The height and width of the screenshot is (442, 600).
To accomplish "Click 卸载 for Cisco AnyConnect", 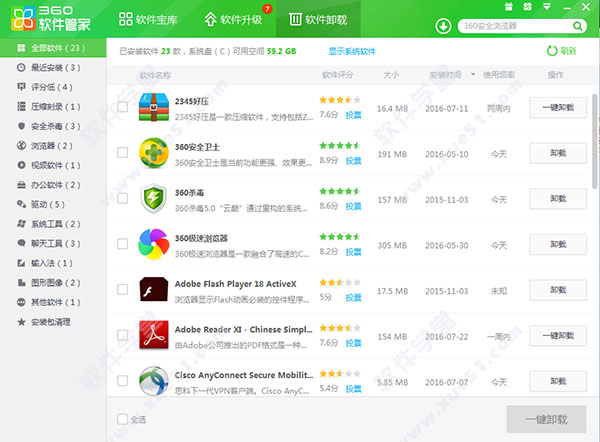I will [x=558, y=381].
